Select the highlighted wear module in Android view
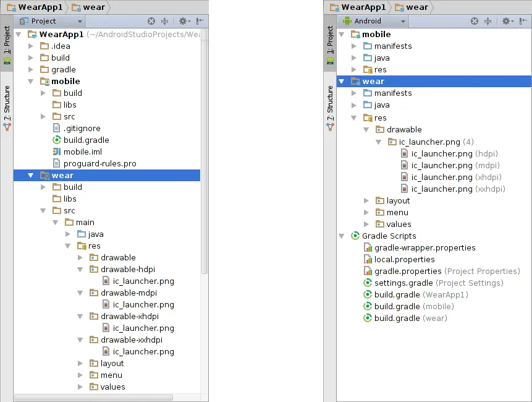The width and height of the screenshot is (532, 402). [x=434, y=82]
